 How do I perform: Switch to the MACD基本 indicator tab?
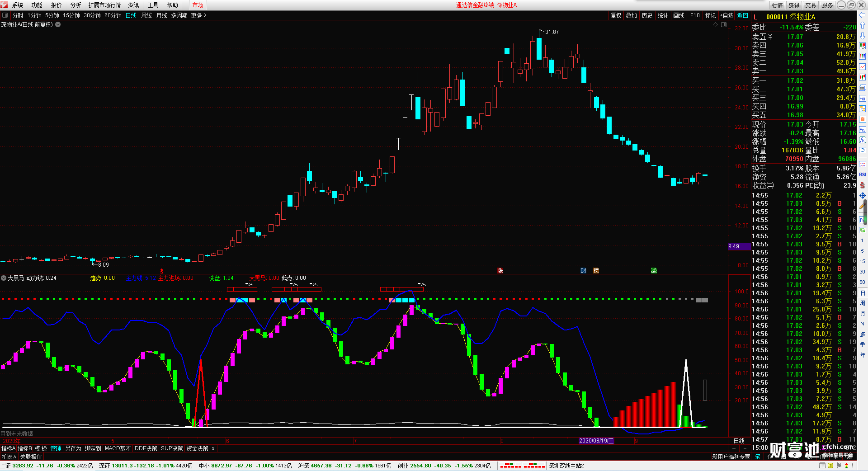click(118, 448)
